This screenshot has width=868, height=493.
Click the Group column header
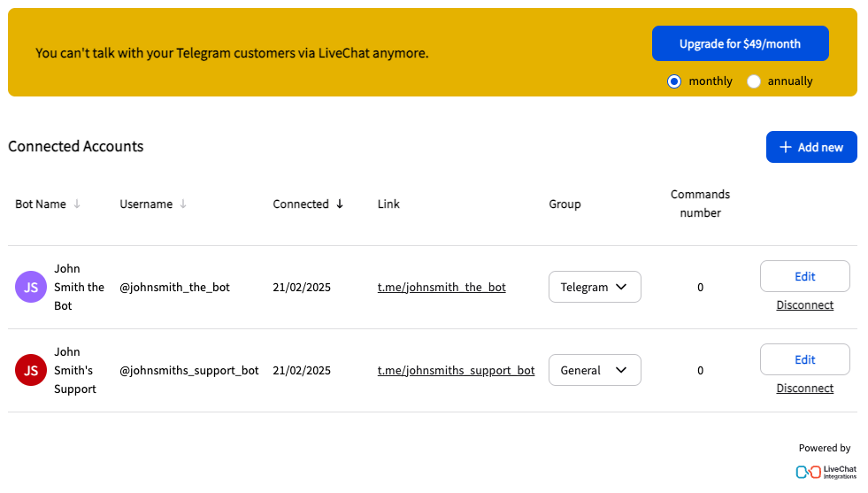[565, 204]
